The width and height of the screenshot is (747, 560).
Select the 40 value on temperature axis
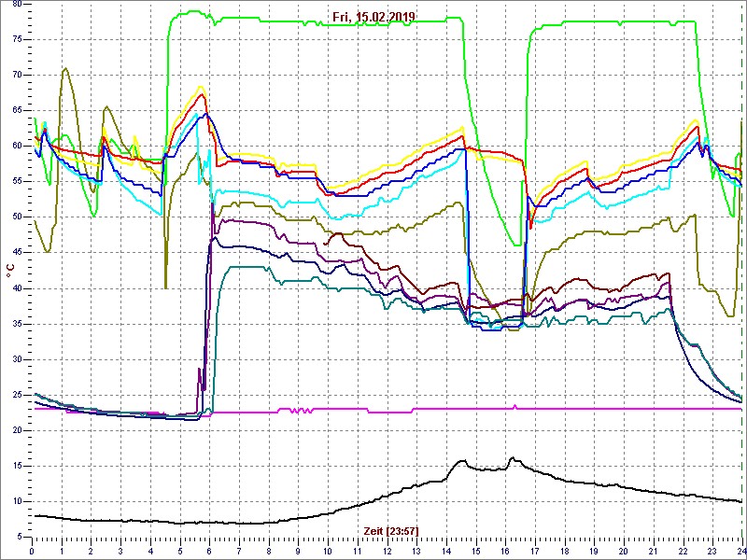tap(16, 288)
